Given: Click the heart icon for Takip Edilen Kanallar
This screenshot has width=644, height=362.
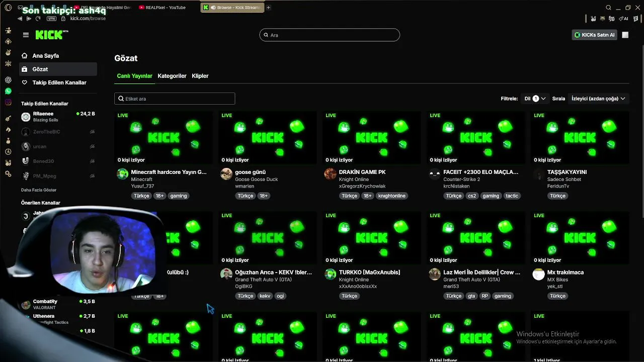Looking at the screenshot, I should (24, 82).
